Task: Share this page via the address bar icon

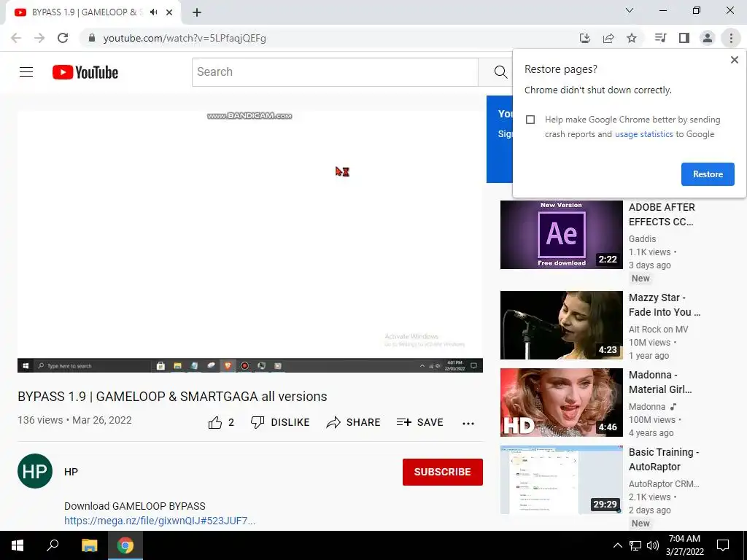Action: 608,38
